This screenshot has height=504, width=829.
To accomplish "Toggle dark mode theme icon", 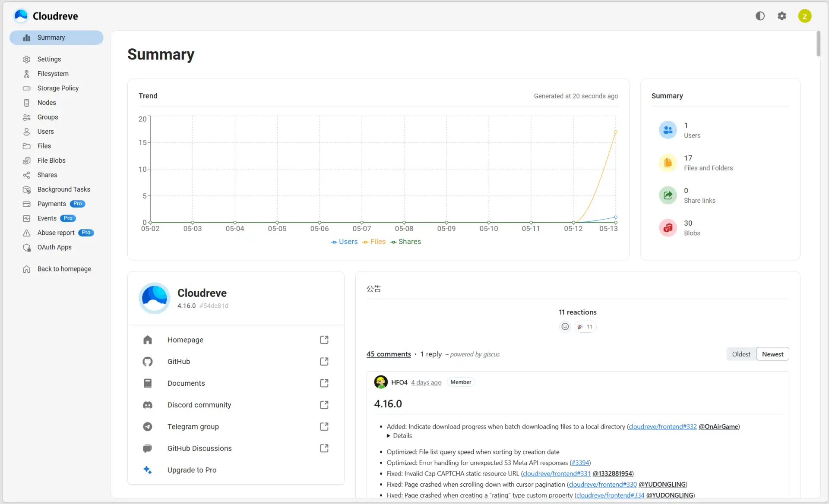I will tap(760, 16).
